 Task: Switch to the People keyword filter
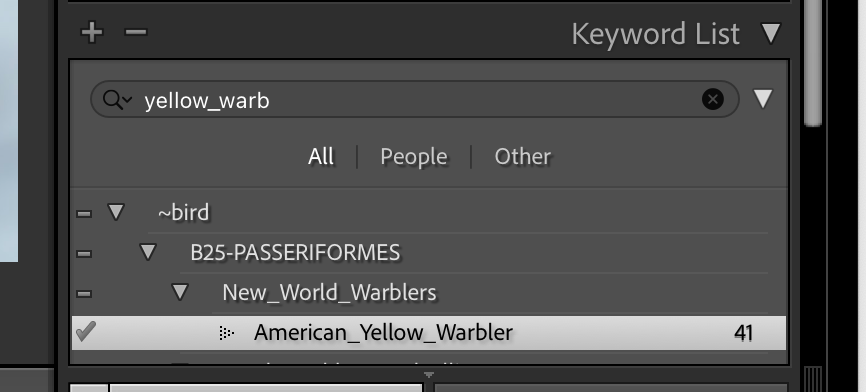pos(414,157)
